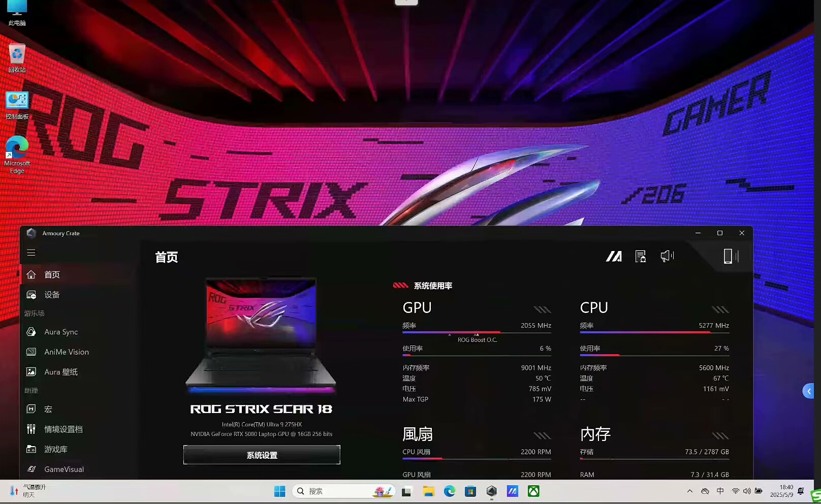Open File Explorer from the taskbar
Viewport: 821px width, 504px height.
pos(428,491)
